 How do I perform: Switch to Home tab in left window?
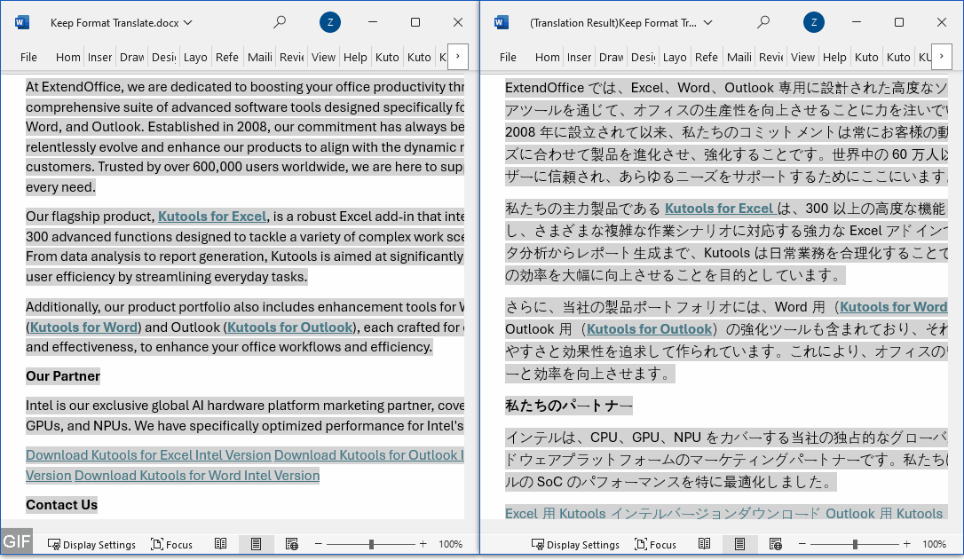click(x=67, y=57)
